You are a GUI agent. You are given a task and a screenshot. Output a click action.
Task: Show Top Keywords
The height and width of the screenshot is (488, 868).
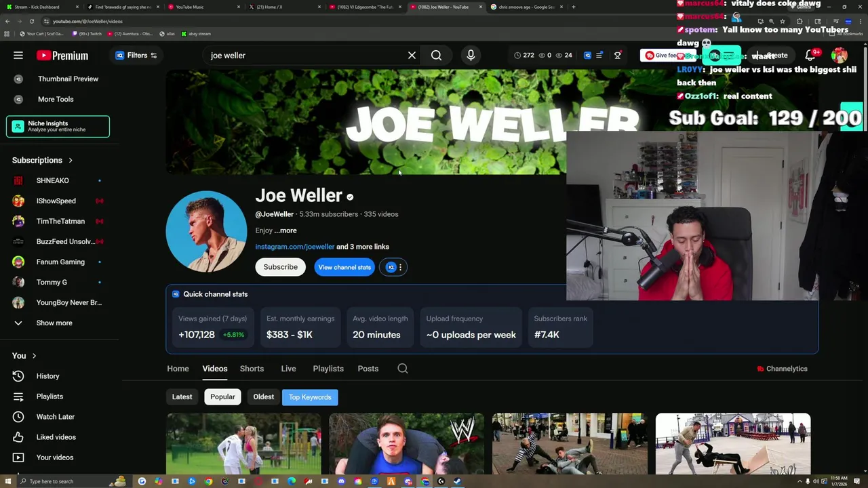coord(310,397)
